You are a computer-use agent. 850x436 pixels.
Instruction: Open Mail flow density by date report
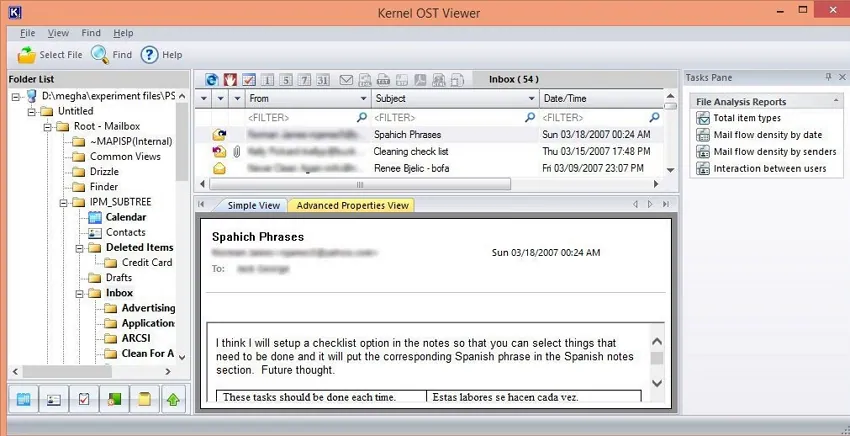click(767, 135)
